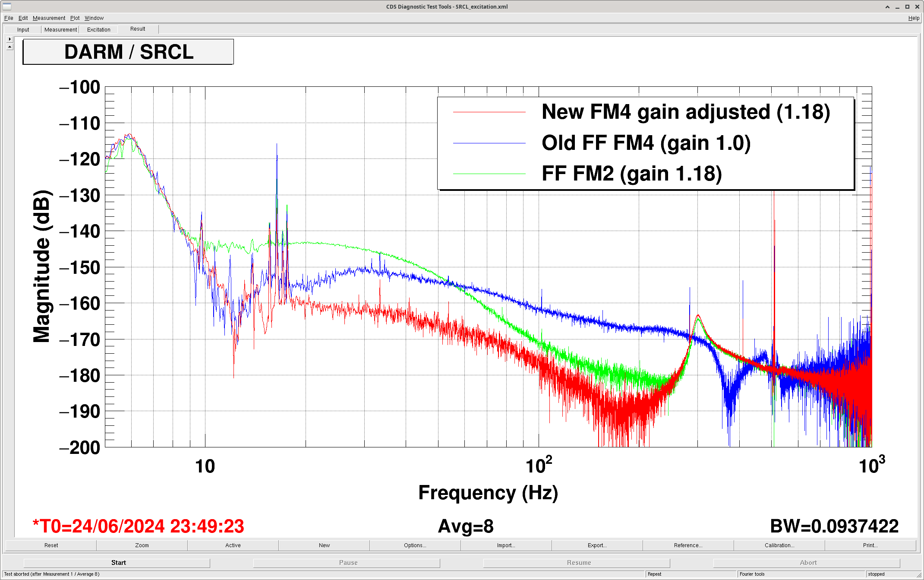Switch to the Input tab

[x=23, y=29]
